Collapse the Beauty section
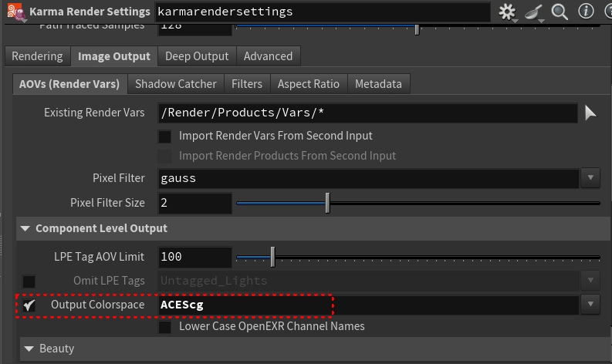This screenshot has width=612, height=364. pos(29,349)
